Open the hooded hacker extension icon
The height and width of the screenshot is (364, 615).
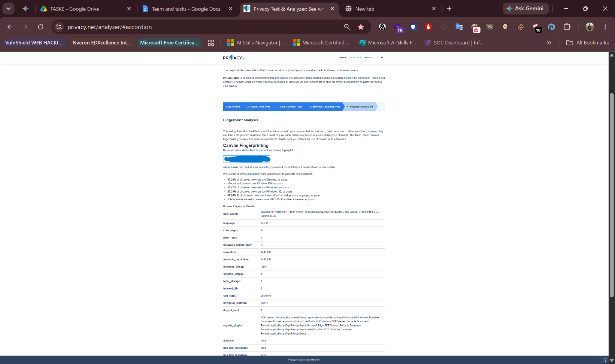tap(382, 27)
